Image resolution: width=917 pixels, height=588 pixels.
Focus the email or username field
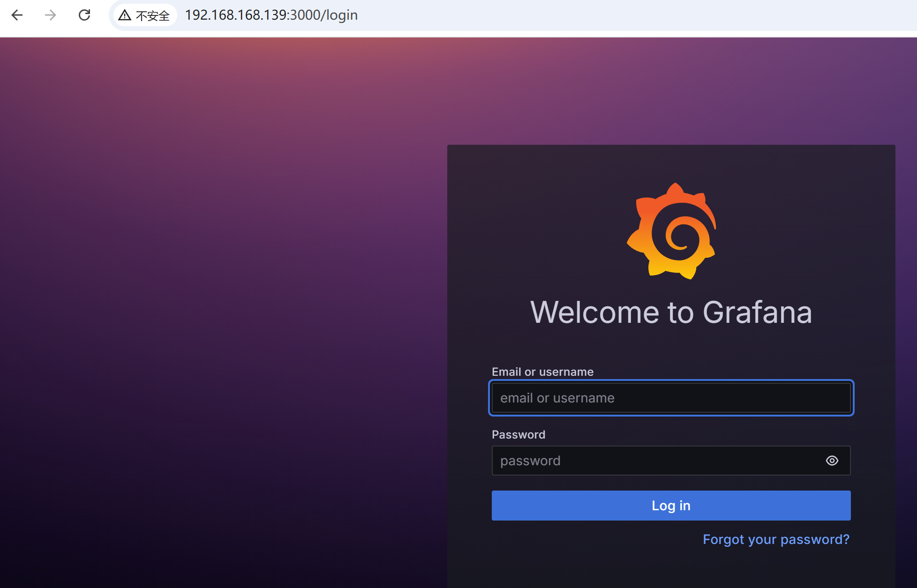[x=670, y=398]
